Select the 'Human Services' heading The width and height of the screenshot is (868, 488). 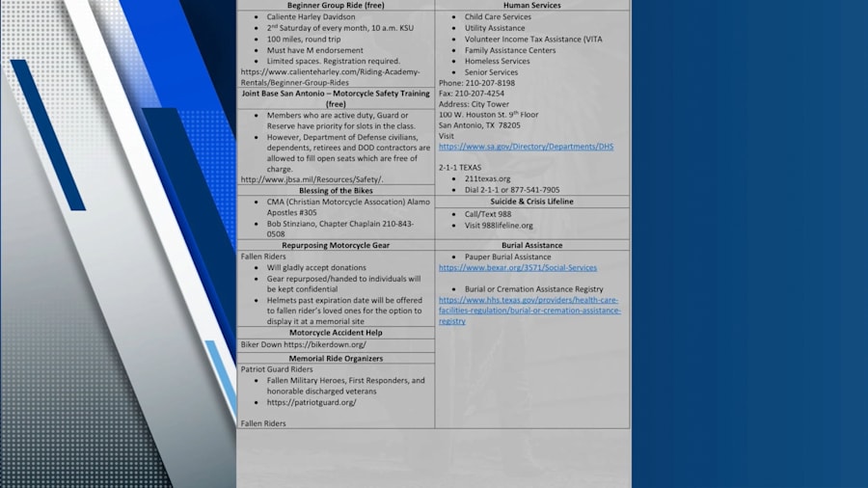pyautogui.click(x=532, y=5)
